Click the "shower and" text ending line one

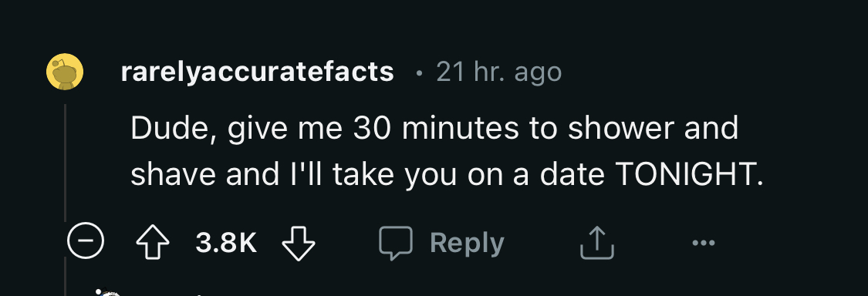point(654,129)
